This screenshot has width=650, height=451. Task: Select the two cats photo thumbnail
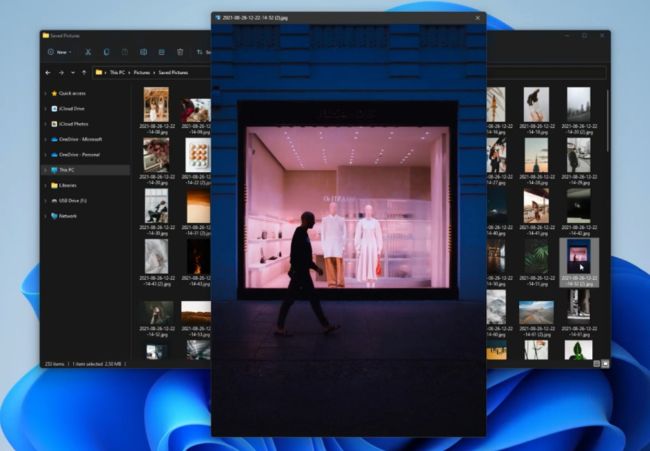[156, 104]
